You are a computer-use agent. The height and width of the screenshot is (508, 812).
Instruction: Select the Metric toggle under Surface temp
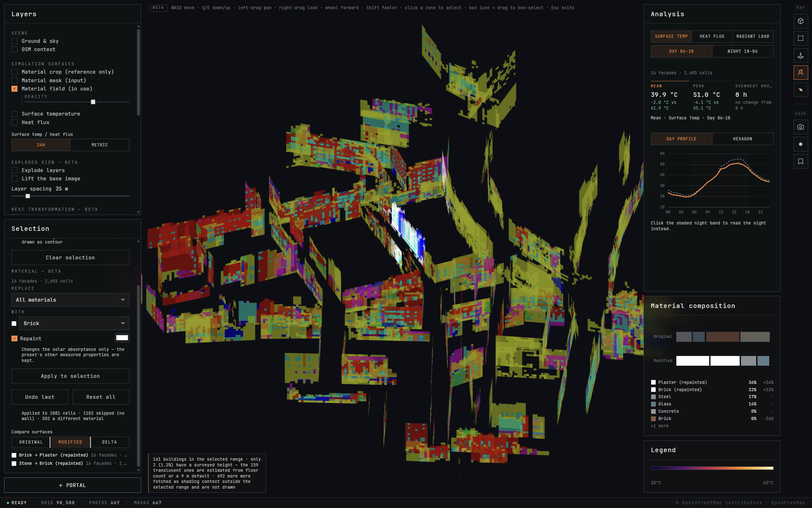click(x=100, y=145)
